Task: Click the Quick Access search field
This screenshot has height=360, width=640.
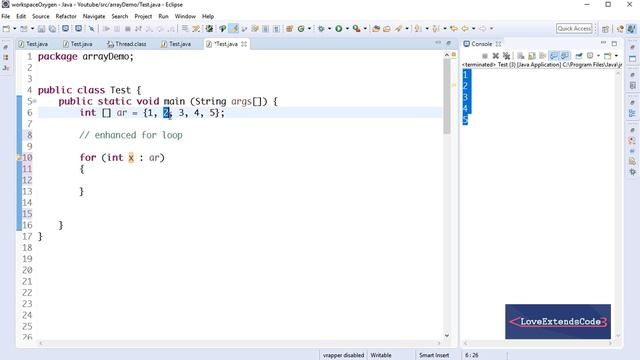Action: (574, 29)
